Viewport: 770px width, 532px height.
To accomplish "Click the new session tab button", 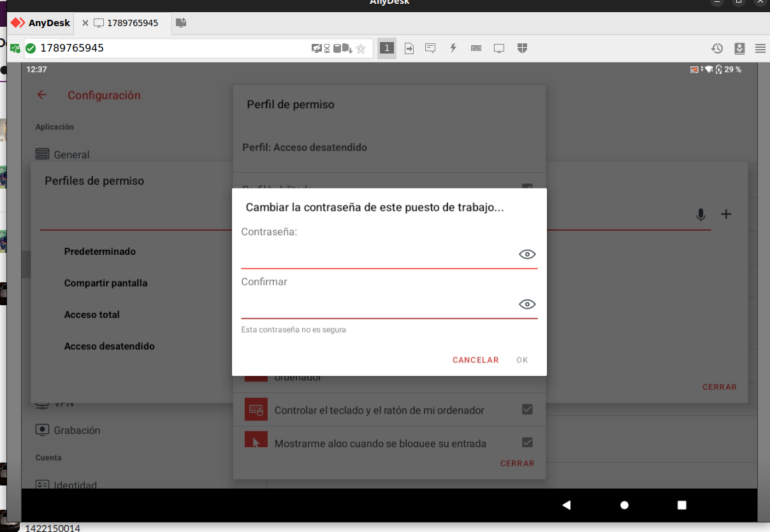I will pyautogui.click(x=182, y=23).
